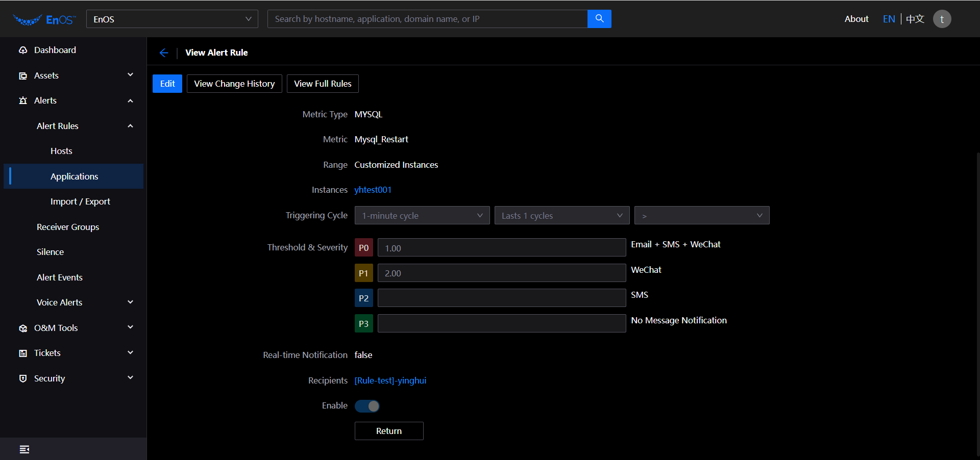
Task: Open Alert Events page
Action: click(x=60, y=277)
